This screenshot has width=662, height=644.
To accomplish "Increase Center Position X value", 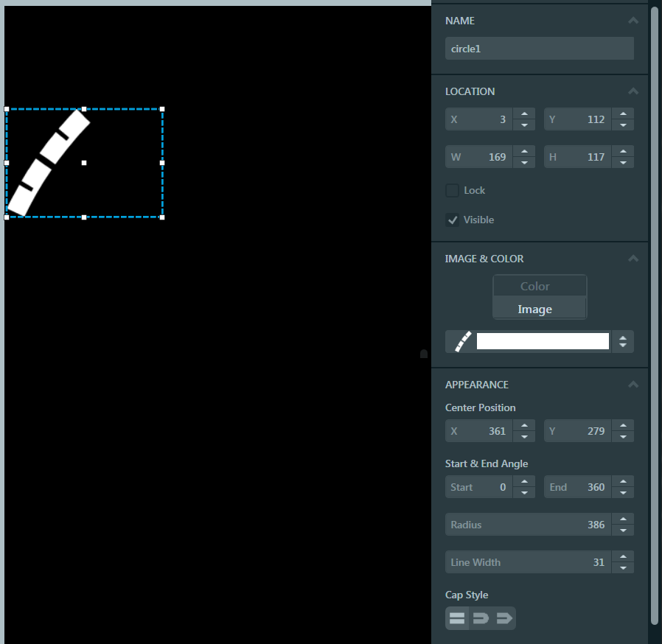I will [524, 425].
